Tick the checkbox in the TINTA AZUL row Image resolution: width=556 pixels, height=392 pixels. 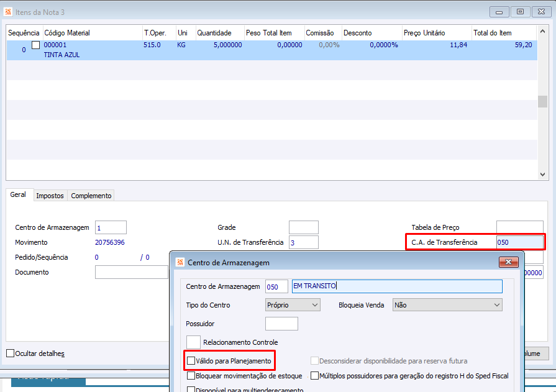click(x=36, y=45)
